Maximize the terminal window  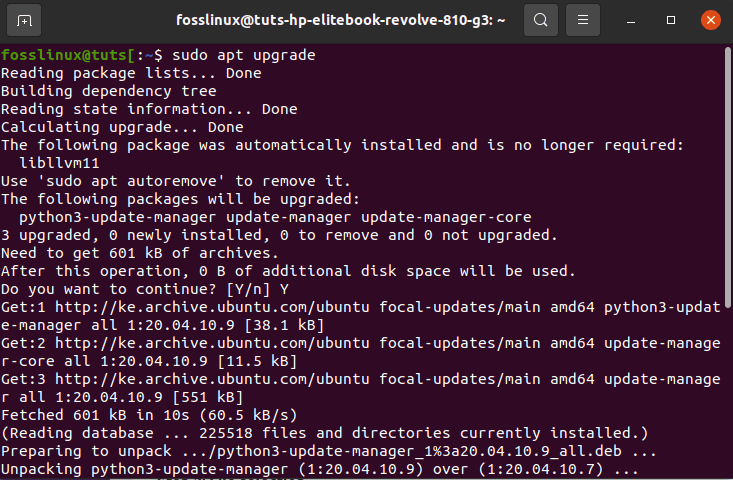[x=670, y=20]
